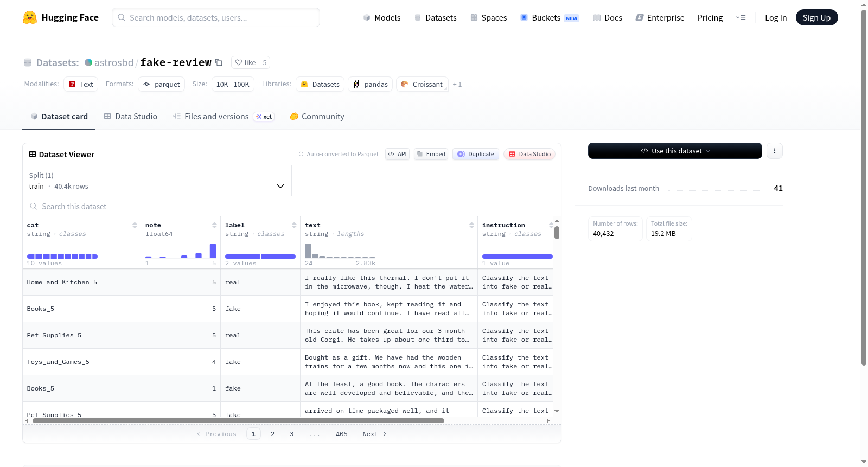This screenshot has width=868, height=467.
Task: Click the dataset owner avatar astrosbd
Action: (88, 62)
